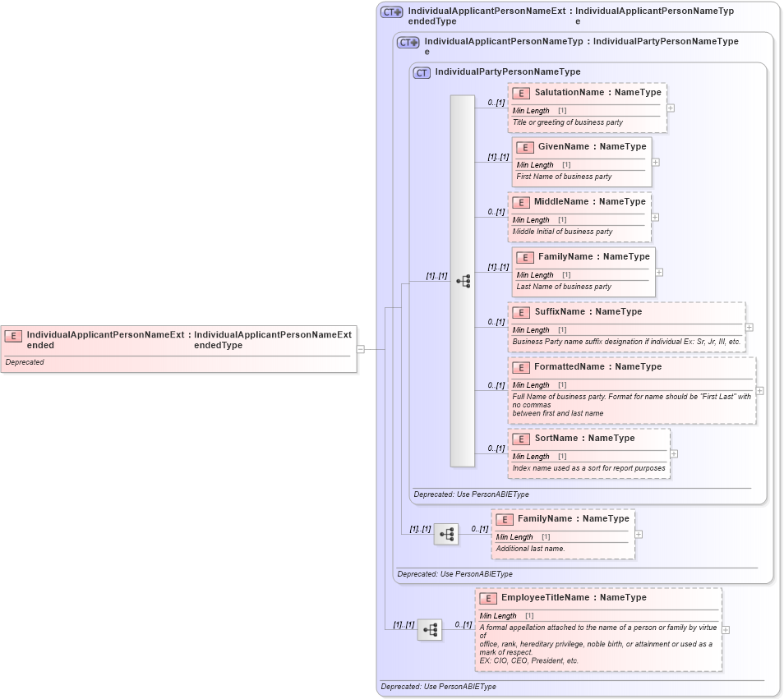Select the compositor icon beside additional FamilyName
Screen dimensions: 784x699
pyautogui.click(x=445, y=534)
